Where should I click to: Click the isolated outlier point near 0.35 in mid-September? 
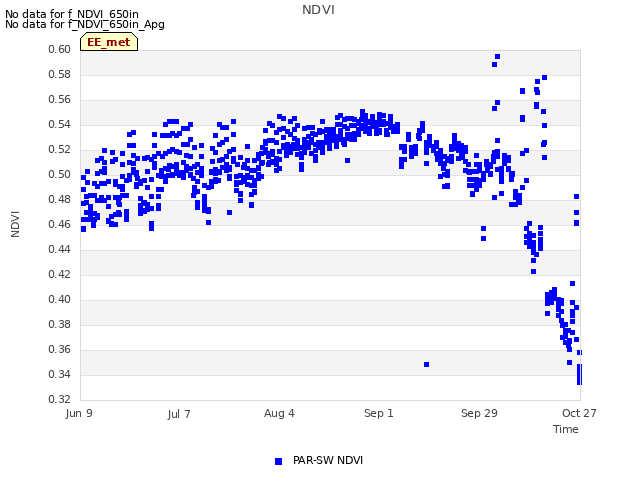(x=427, y=364)
